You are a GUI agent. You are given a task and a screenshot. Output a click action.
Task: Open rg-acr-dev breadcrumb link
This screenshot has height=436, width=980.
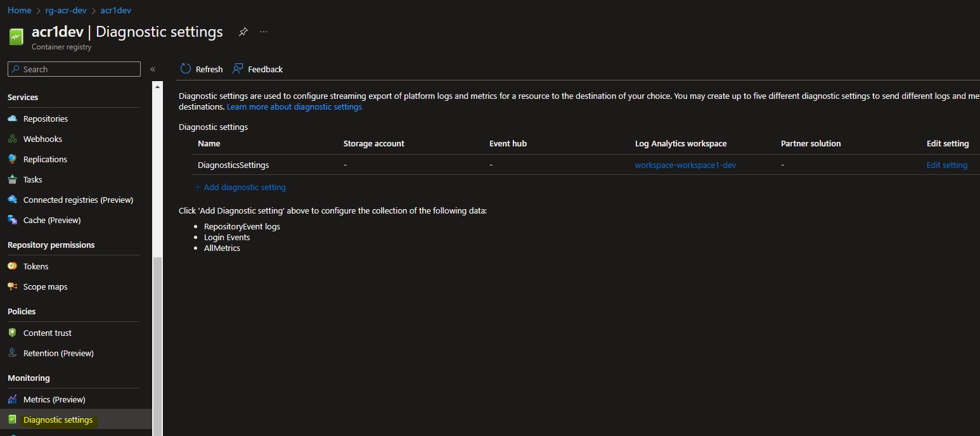66,10
